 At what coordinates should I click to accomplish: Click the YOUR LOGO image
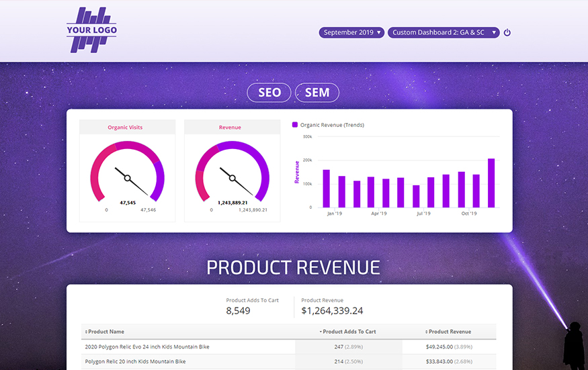(91, 30)
